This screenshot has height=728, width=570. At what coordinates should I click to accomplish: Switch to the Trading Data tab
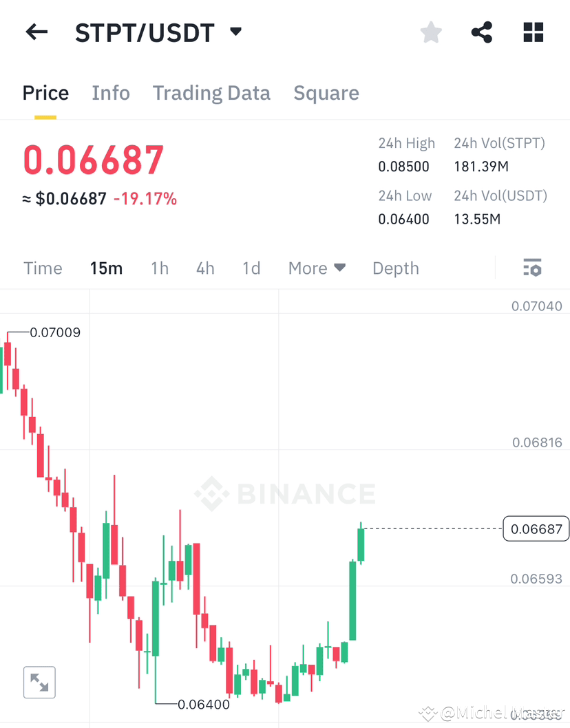click(211, 93)
